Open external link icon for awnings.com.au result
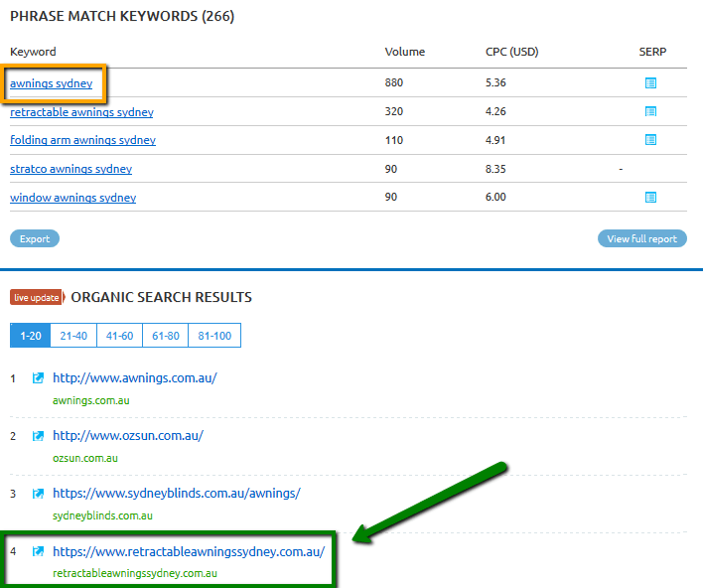 (x=38, y=378)
